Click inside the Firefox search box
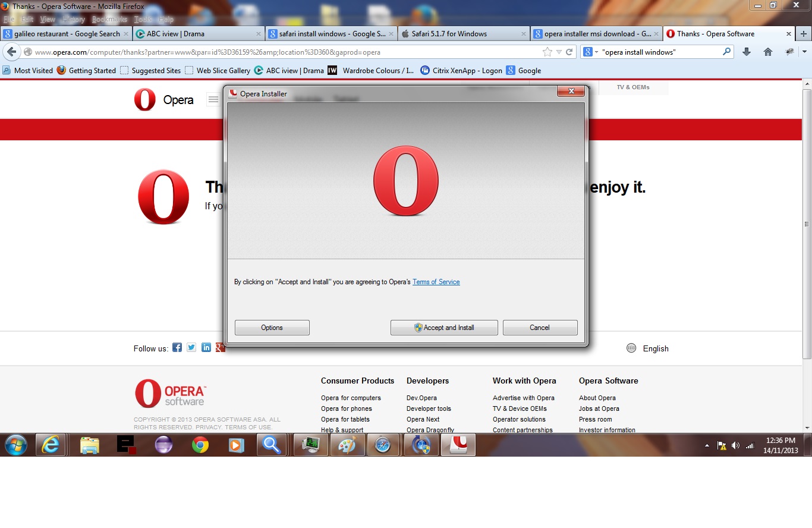Viewport: 812px width, 528px height. [x=660, y=52]
